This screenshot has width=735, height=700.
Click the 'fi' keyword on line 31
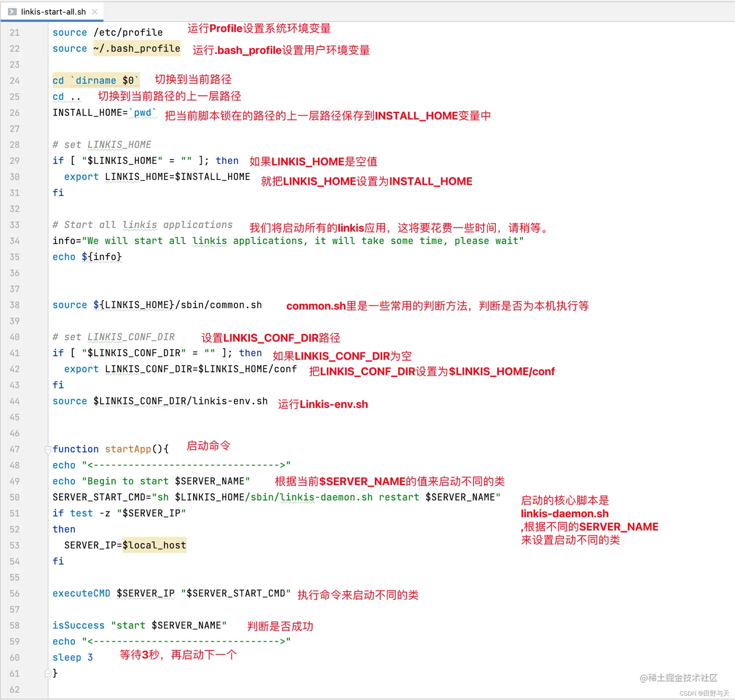pyautogui.click(x=58, y=193)
